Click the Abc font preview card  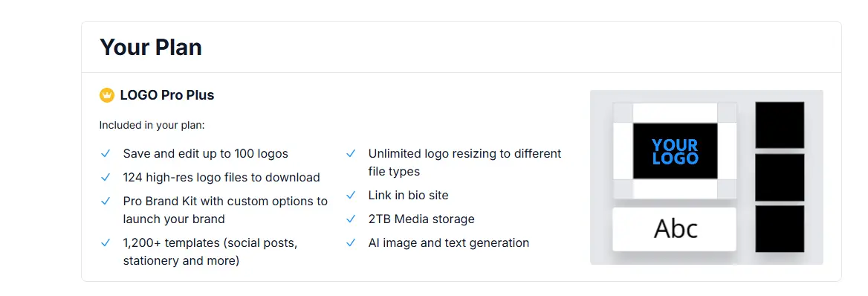coord(674,229)
